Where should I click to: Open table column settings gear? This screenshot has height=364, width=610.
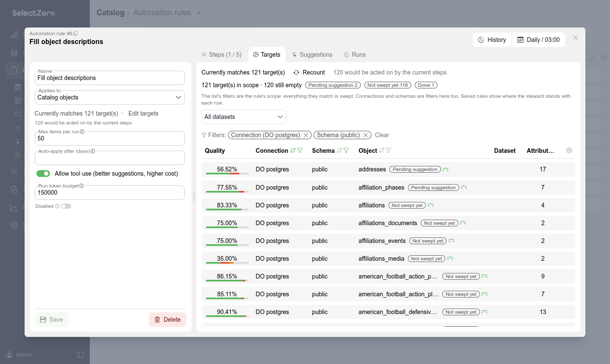(x=569, y=150)
